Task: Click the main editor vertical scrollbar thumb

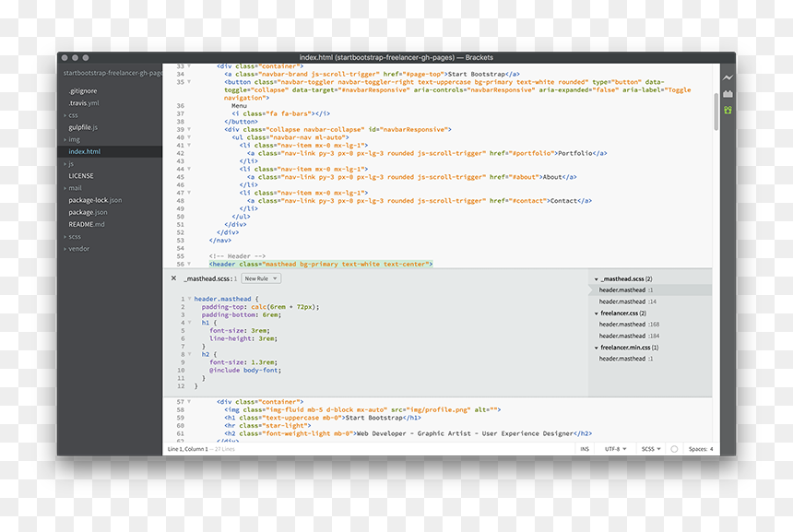Action: click(716, 112)
